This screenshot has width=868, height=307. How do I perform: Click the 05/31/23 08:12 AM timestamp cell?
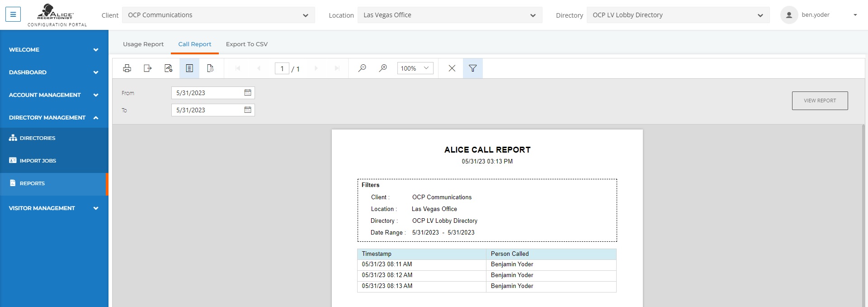pyautogui.click(x=421, y=275)
